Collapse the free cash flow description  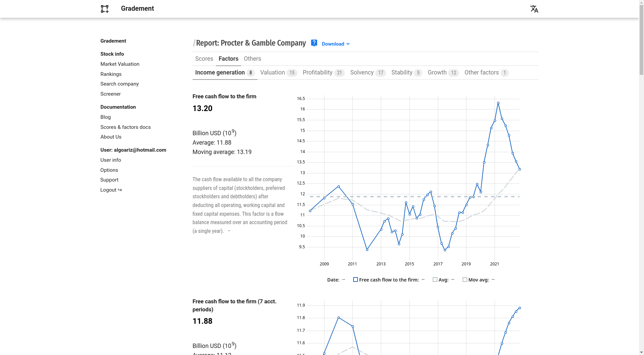click(x=229, y=231)
